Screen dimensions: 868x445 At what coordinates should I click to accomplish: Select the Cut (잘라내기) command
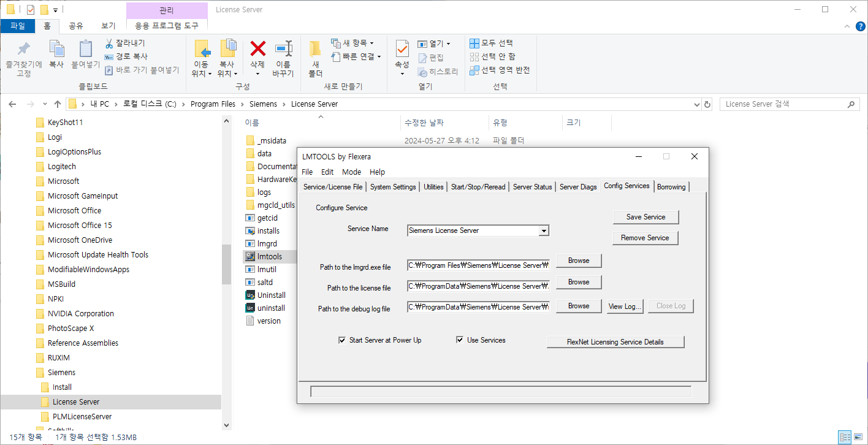[125, 44]
